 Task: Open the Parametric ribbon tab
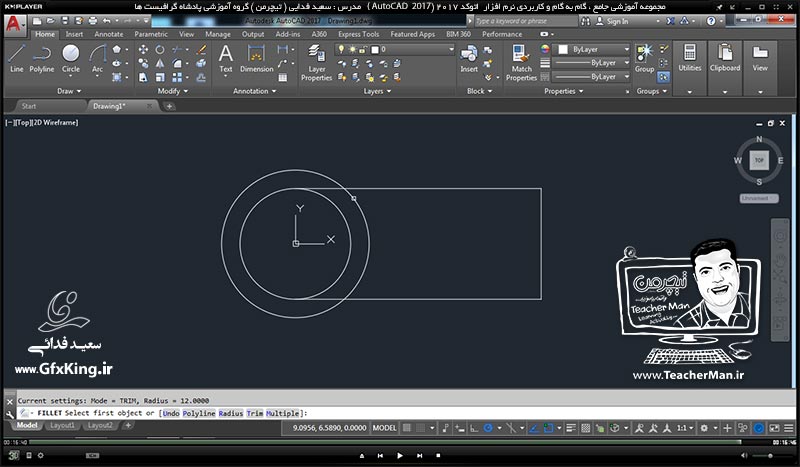click(151, 34)
